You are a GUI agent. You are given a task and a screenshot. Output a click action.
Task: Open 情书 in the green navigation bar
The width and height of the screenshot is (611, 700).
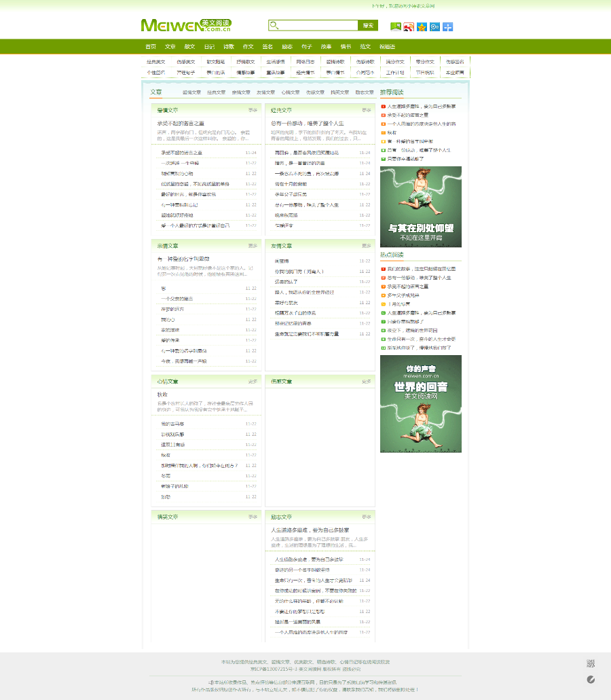click(x=346, y=46)
